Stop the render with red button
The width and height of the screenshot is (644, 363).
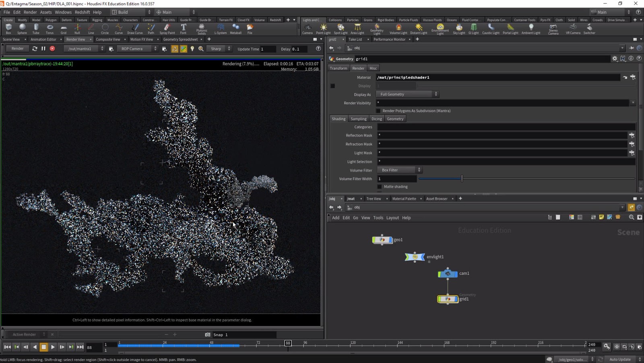pyautogui.click(x=52, y=49)
